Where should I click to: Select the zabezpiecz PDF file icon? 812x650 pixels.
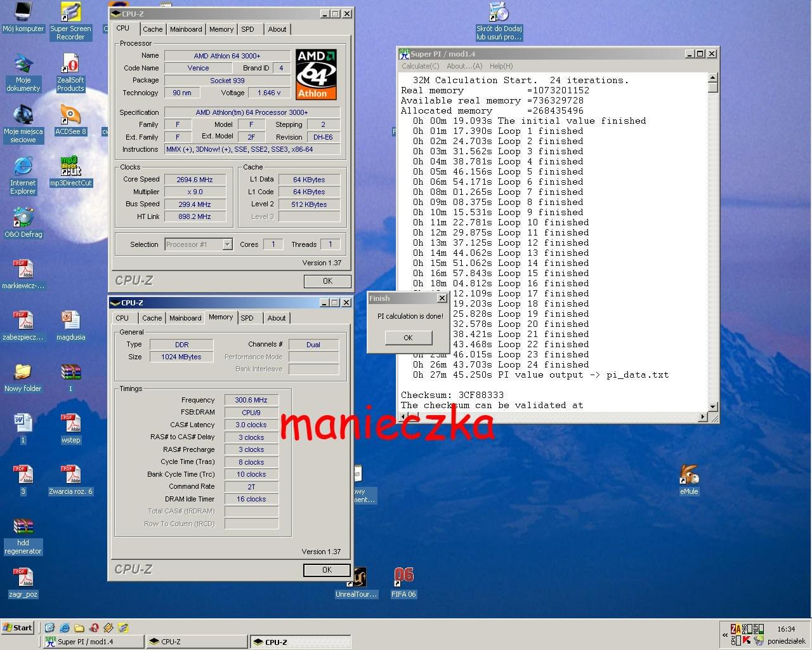[x=23, y=326]
